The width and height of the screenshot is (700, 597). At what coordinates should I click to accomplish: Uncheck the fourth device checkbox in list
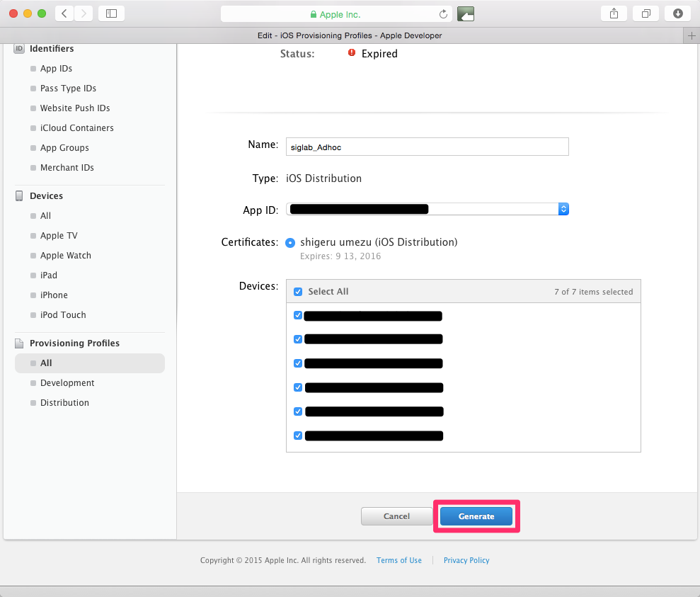[298, 387]
